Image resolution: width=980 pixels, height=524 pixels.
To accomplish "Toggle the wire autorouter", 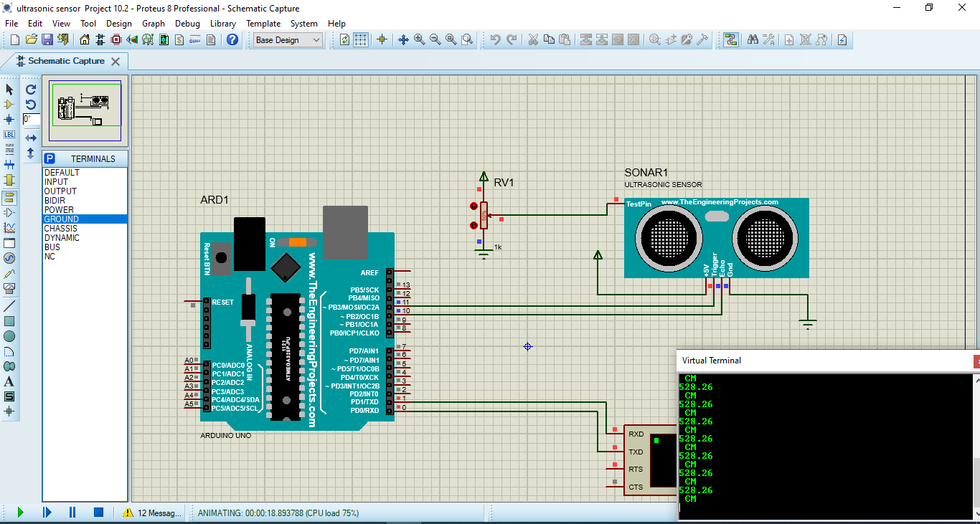I will 730,39.
